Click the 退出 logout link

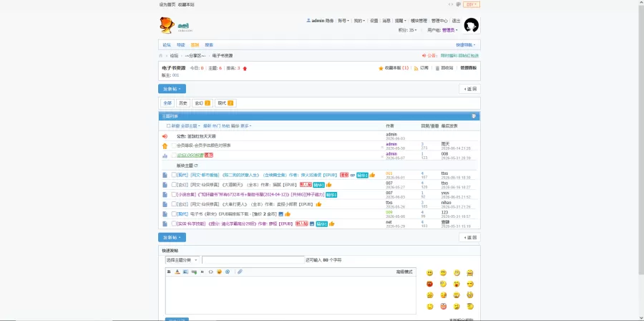tap(456, 21)
